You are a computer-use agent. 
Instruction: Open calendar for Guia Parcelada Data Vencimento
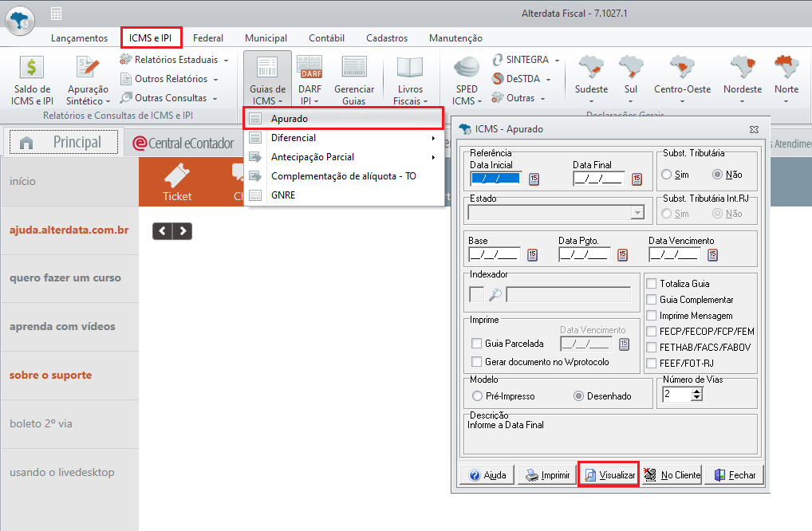(625, 344)
